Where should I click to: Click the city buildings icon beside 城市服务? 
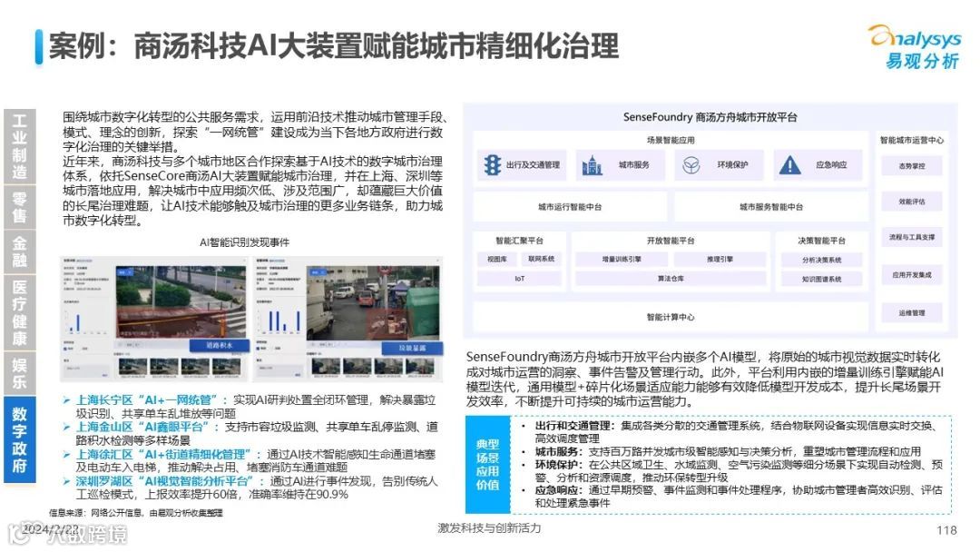click(x=592, y=165)
